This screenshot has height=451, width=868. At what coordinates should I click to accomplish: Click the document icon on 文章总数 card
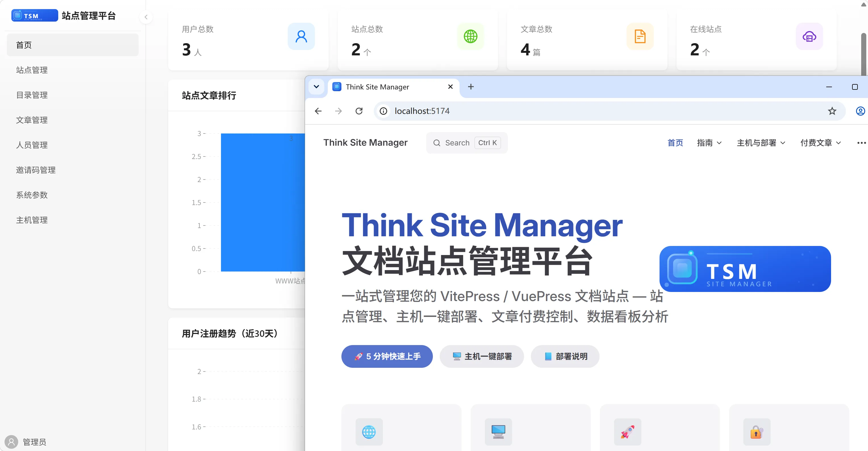pos(640,36)
